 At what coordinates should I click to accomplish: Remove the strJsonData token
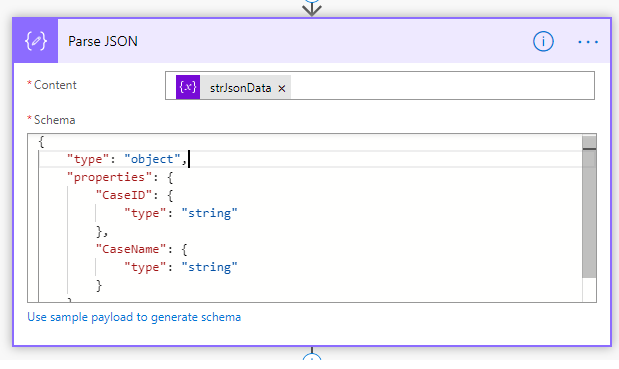tap(281, 88)
